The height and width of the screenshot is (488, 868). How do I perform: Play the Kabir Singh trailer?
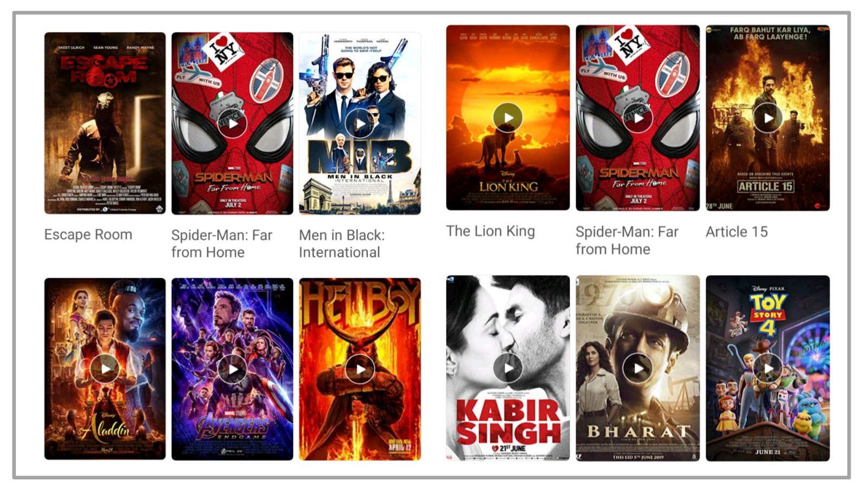pos(508,368)
